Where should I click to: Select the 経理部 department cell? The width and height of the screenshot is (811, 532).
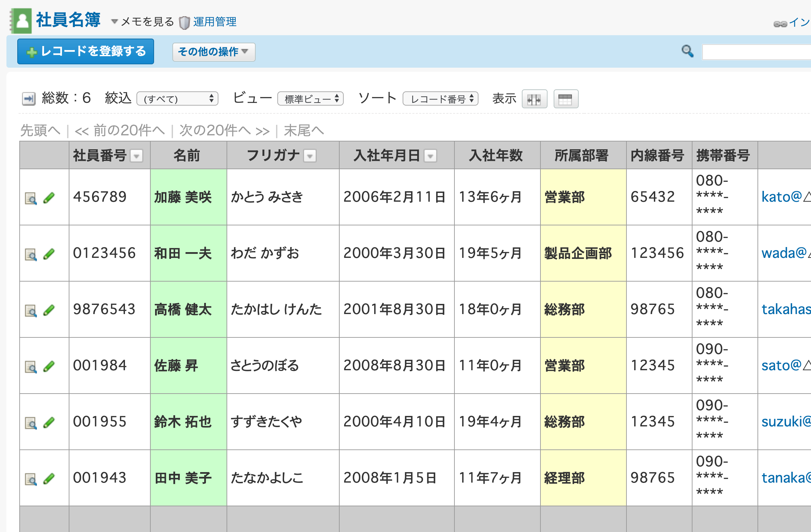click(x=583, y=478)
